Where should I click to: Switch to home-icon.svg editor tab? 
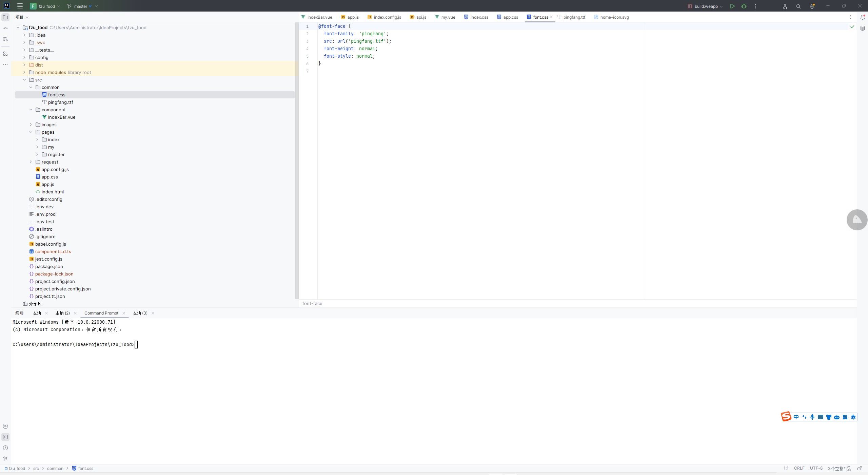pyautogui.click(x=612, y=17)
